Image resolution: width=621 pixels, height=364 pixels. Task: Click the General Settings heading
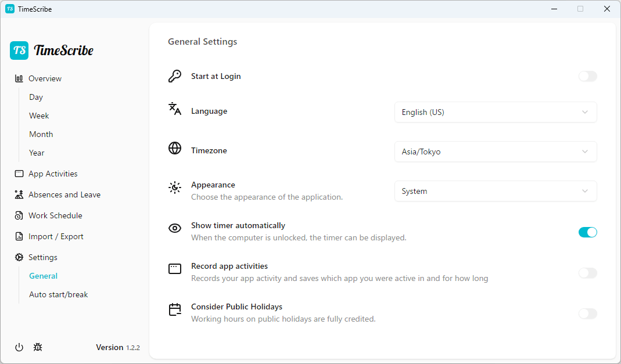tap(202, 42)
